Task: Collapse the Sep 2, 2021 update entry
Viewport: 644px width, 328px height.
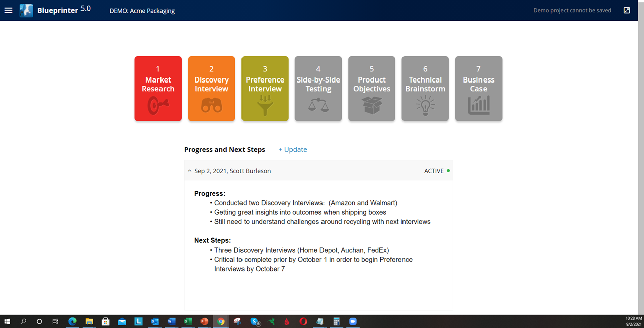Action: (x=189, y=171)
